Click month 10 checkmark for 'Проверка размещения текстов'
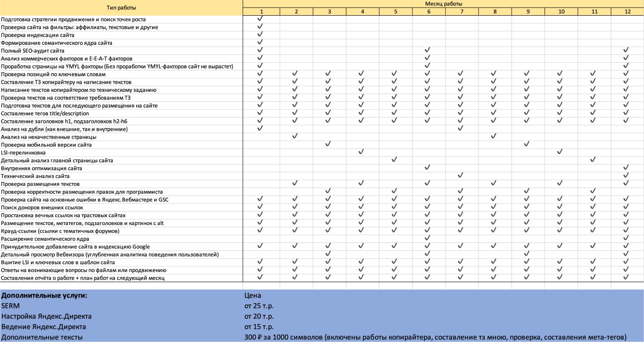This screenshot has height=342, width=644. [x=560, y=183]
